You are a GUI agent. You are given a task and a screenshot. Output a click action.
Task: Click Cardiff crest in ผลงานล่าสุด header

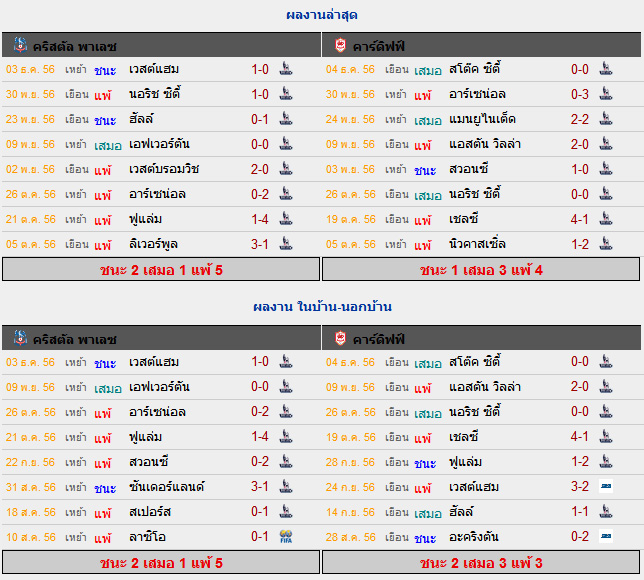coord(340,45)
